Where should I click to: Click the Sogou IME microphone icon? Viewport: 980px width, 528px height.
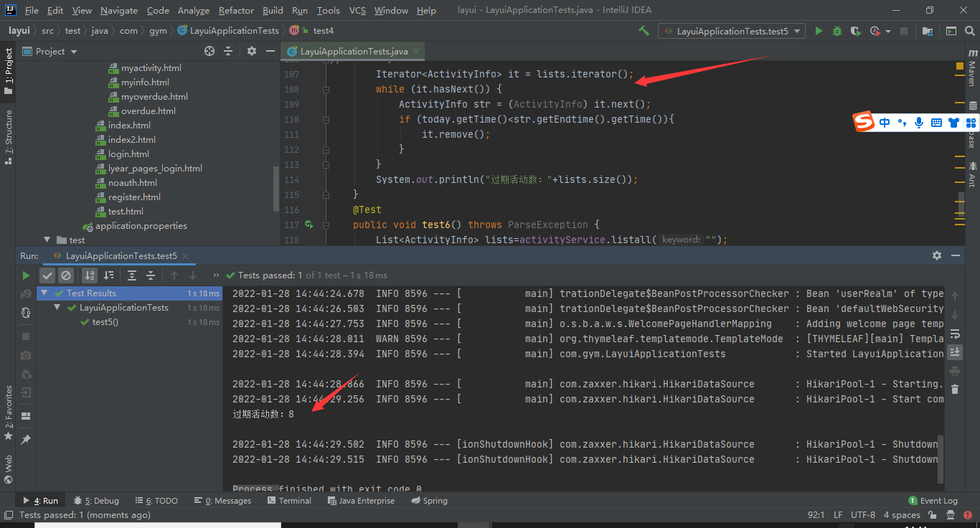point(919,123)
